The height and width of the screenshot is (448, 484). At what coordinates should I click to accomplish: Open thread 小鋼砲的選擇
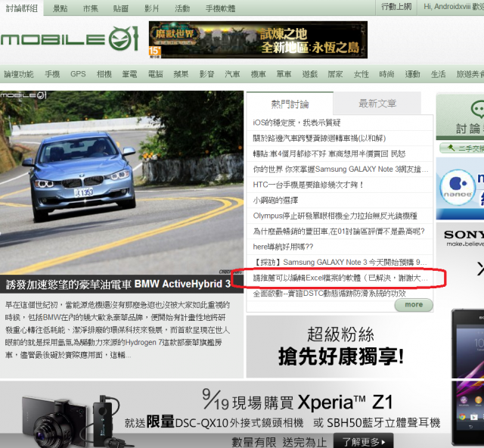pyautogui.click(x=275, y=201)
